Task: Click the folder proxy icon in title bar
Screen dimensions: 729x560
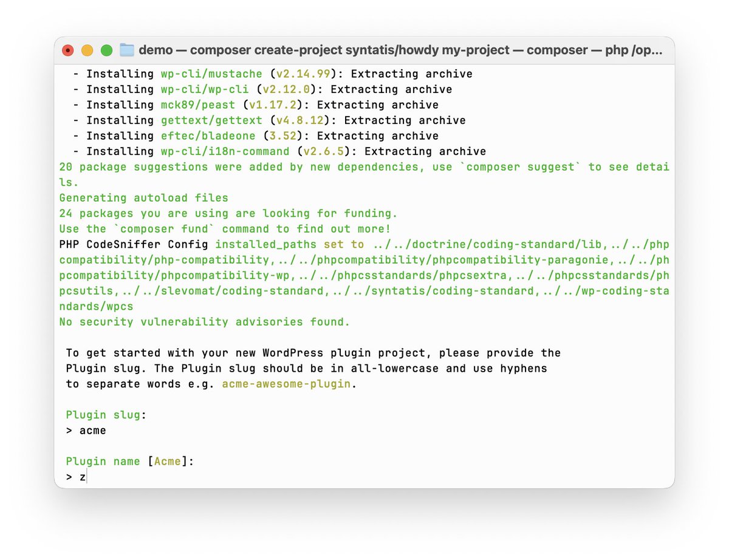Action: (126, 50)
